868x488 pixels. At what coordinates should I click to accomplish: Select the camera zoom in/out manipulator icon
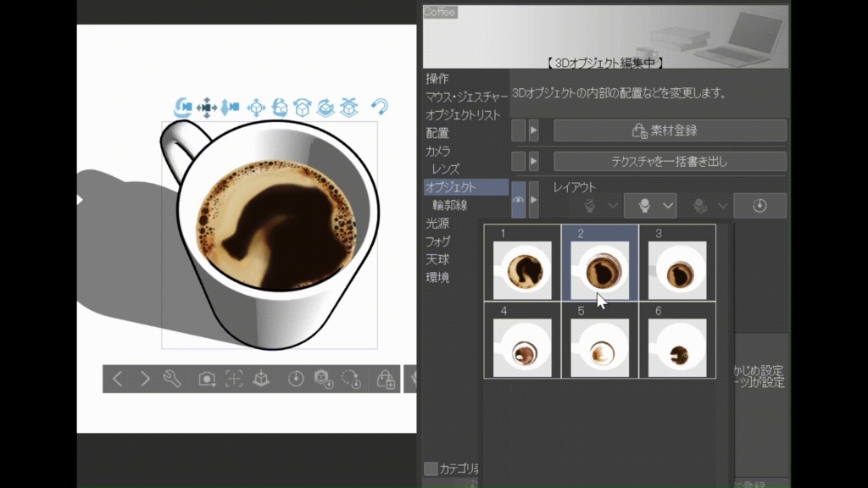231,107
